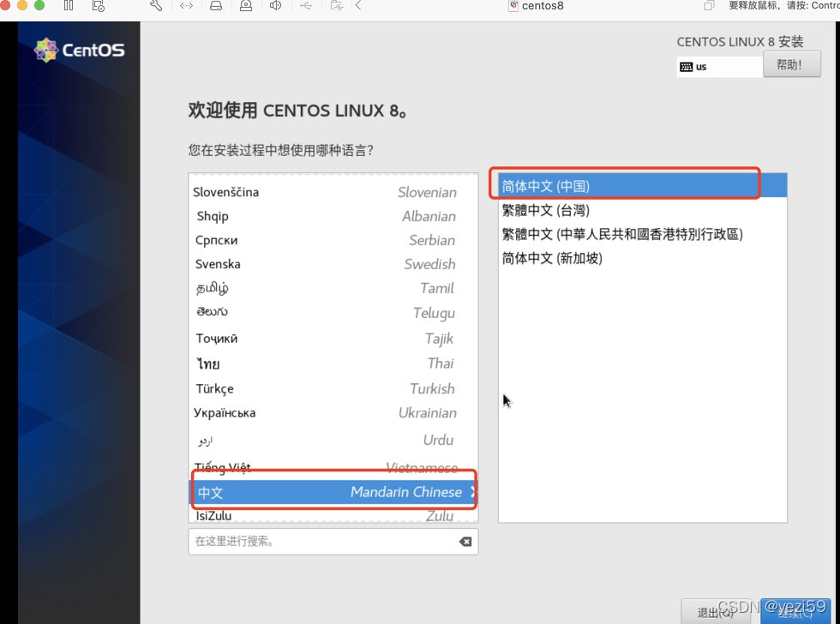Image resolution: width=840 pixels, height=624 pixels.
Task: Click the camera device icon
Action: click(x=246, y=6)
